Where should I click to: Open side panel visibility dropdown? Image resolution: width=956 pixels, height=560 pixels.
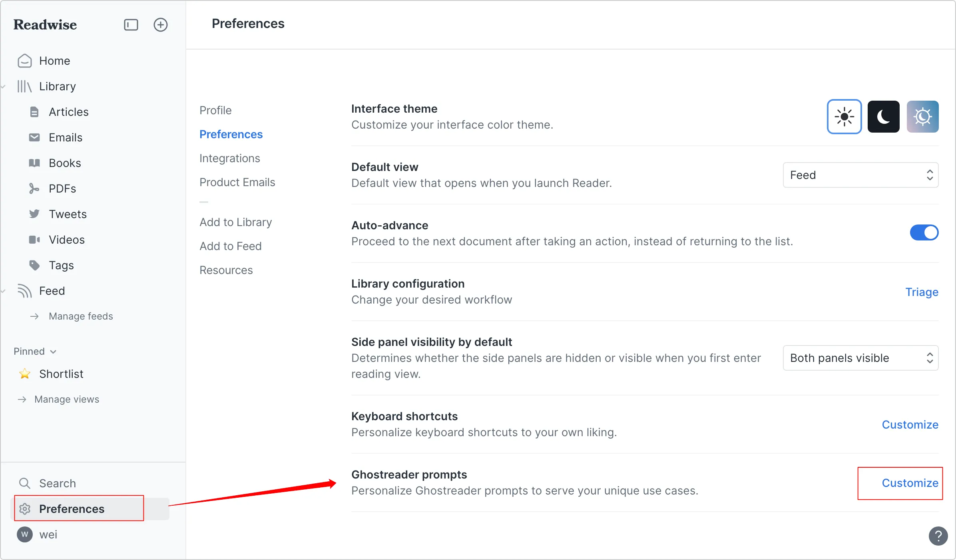860,358
